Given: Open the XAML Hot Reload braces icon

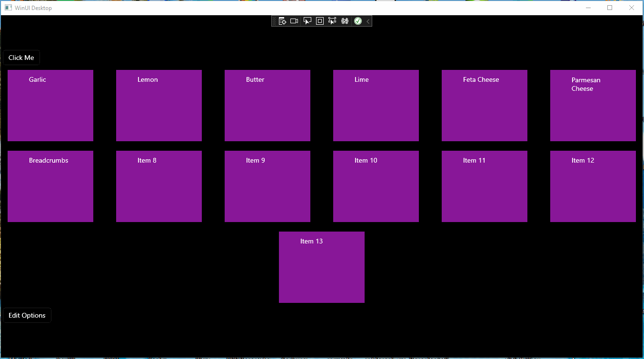Looking at the screenshot, I should click(345, 21).
